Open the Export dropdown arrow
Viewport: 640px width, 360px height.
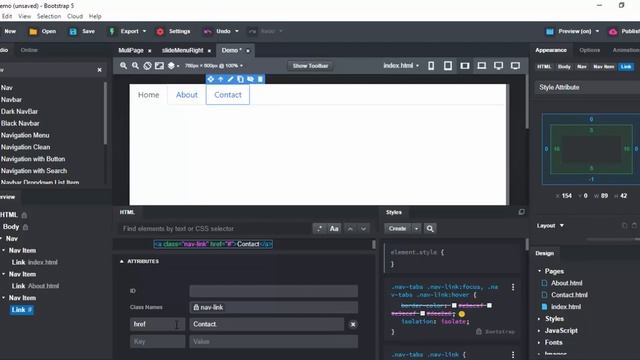tap(144, 31)
